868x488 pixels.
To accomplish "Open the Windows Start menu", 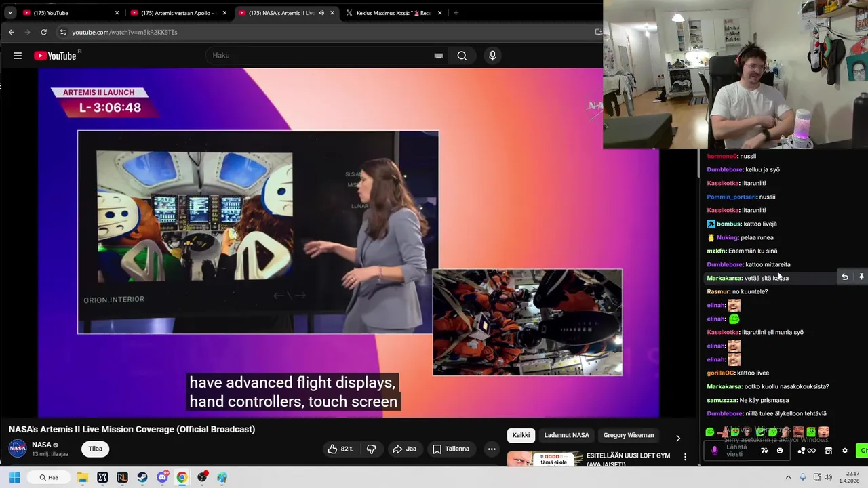I will (x=14, y=477).
